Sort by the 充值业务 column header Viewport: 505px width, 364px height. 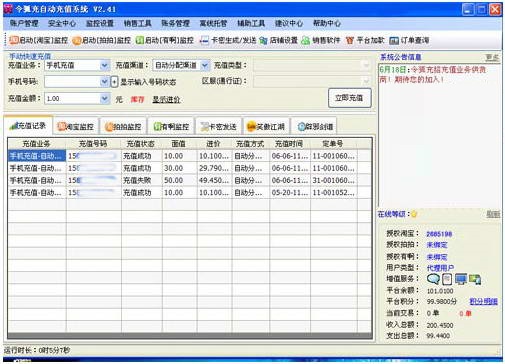(37, 144)
